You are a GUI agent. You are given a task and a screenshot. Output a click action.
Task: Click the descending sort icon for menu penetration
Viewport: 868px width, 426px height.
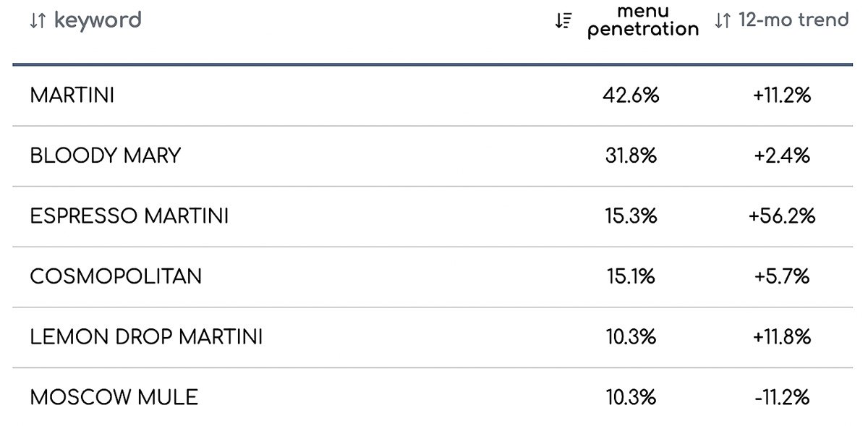click(563, 21)
